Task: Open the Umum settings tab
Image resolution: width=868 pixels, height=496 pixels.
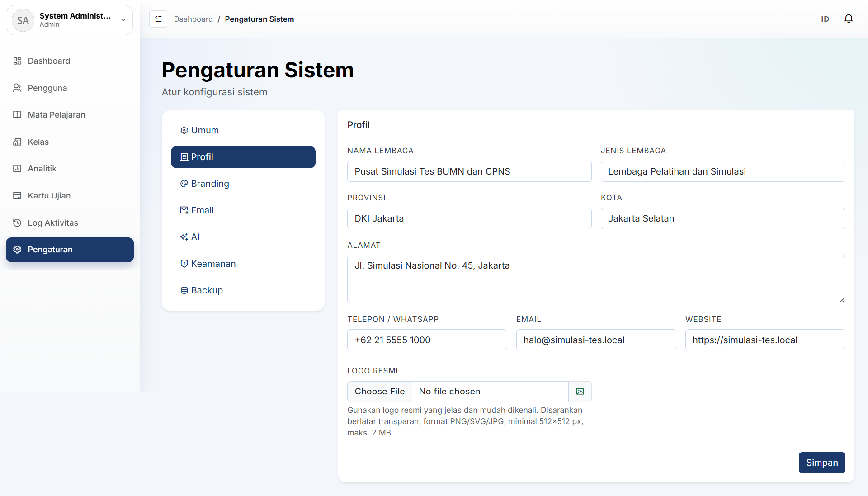Action: click(x=243, y=130)
